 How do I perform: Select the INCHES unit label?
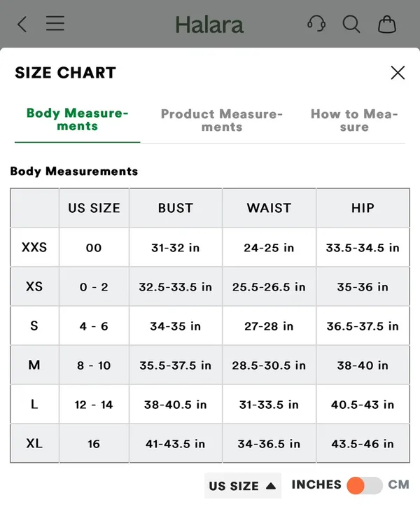coord(316,484)
